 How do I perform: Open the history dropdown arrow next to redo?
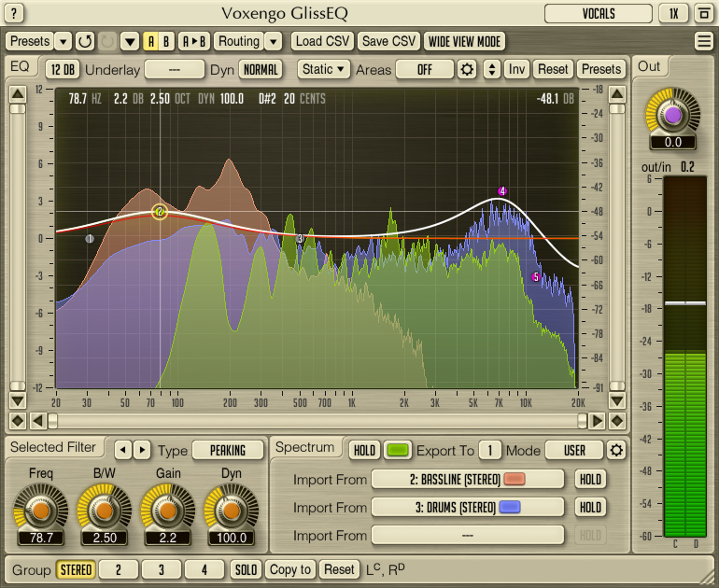point(130,42)
